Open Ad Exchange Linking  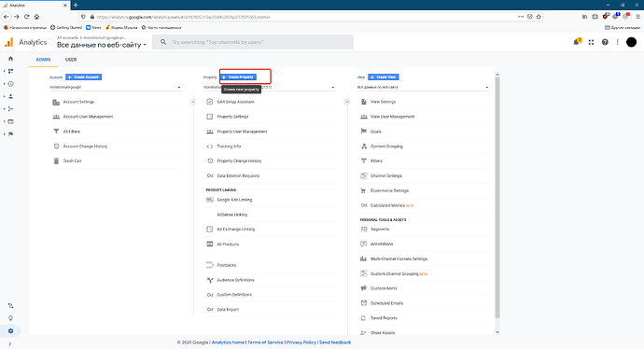pos(236,230)
